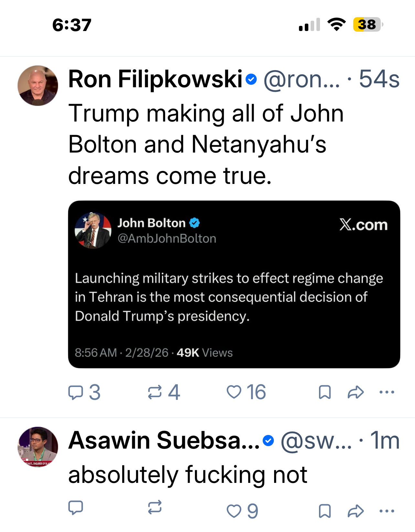Bookmark Asawin Suebsaeng's post
Screen dimensions: 415x532
point(325,511)
